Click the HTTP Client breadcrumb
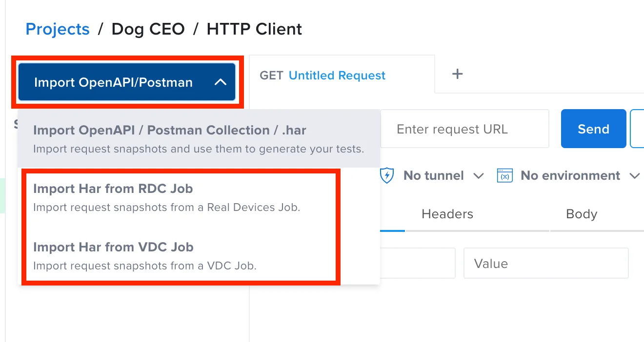The width and height of the screenshot is (644, 342). (x=254, y=29)
